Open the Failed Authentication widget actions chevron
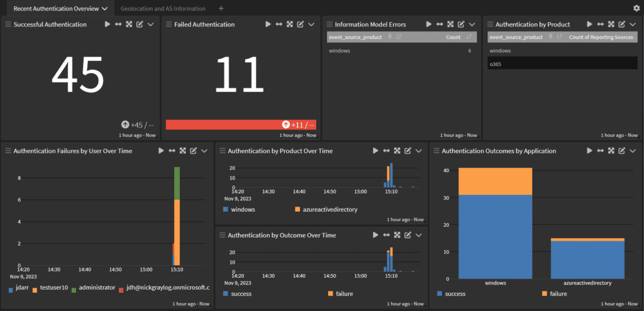The height and width of the screenshot is (311, 644). pos(311,25)
